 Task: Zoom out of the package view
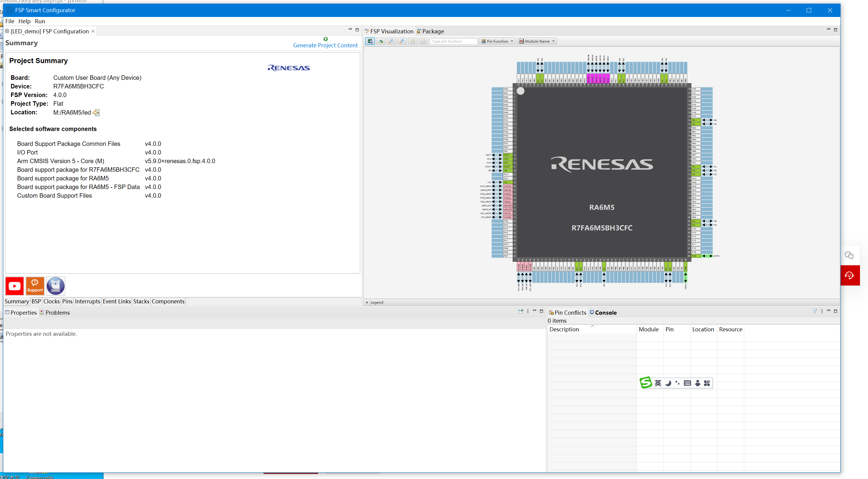click(391, 41)
